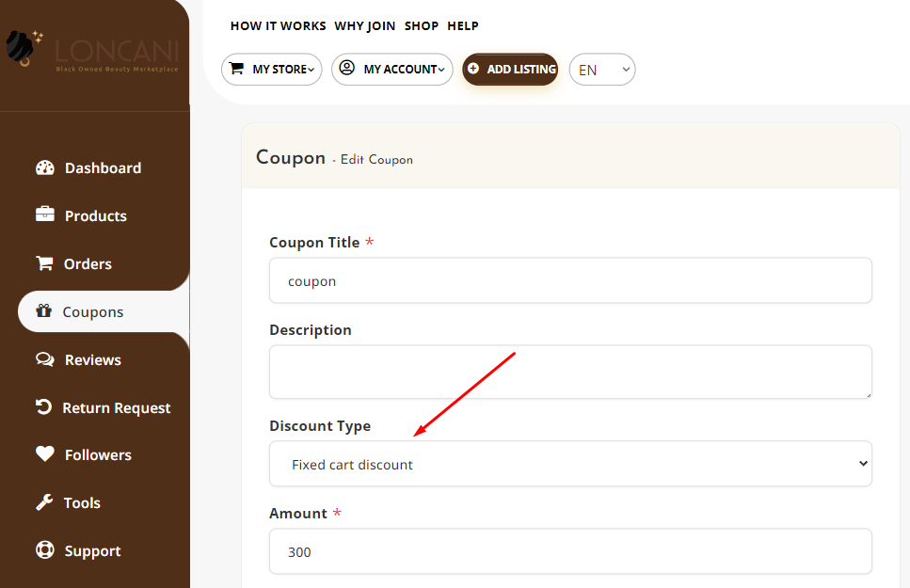Click the plus icon on Add Listing
This screenshot has height=588, width=910.
[473, 69]
